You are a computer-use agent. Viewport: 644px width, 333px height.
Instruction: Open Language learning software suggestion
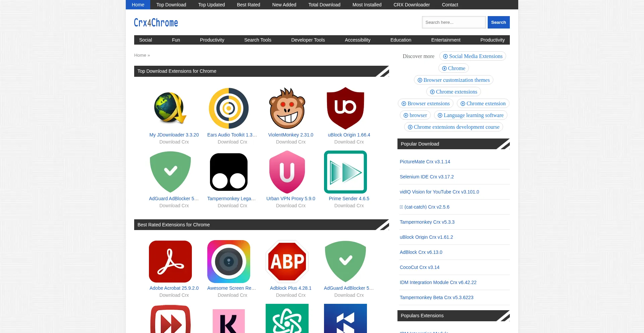pyautogui.click(x=470, y=115)
